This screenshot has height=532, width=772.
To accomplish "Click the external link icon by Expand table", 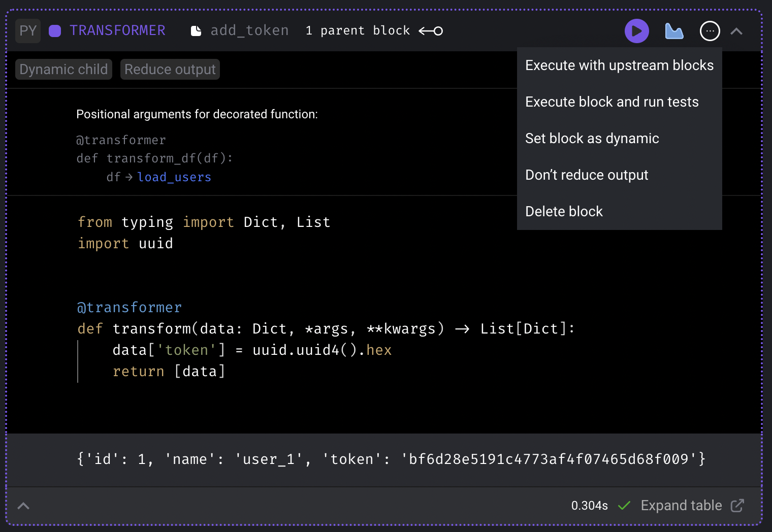I will (x=737, y=506).
